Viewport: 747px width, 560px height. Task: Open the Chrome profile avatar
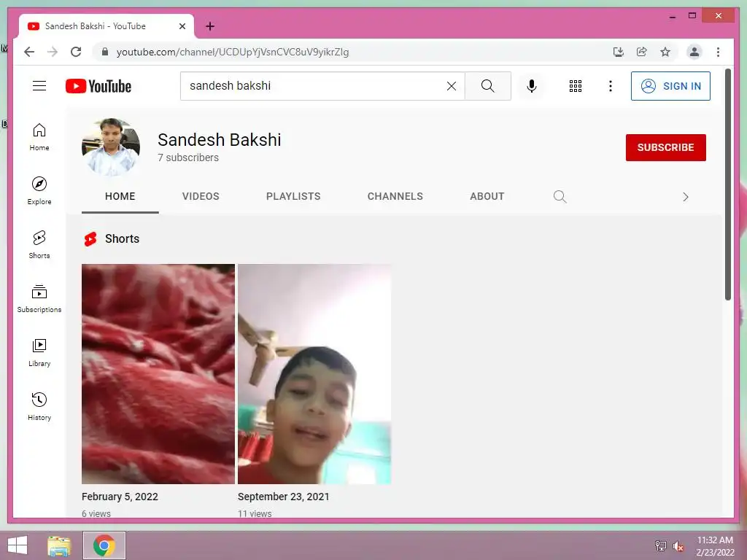tap(694, 52)
